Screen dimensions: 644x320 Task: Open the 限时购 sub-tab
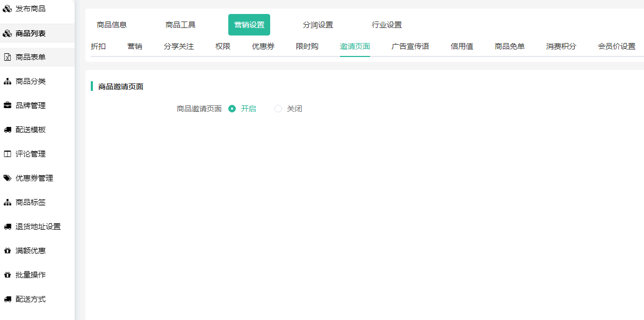coord(307,46)
